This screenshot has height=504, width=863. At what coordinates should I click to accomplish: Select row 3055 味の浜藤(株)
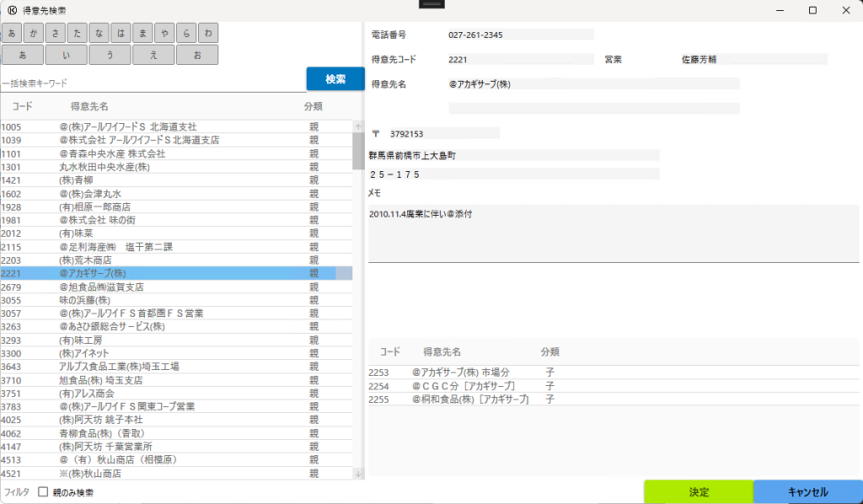176,300
